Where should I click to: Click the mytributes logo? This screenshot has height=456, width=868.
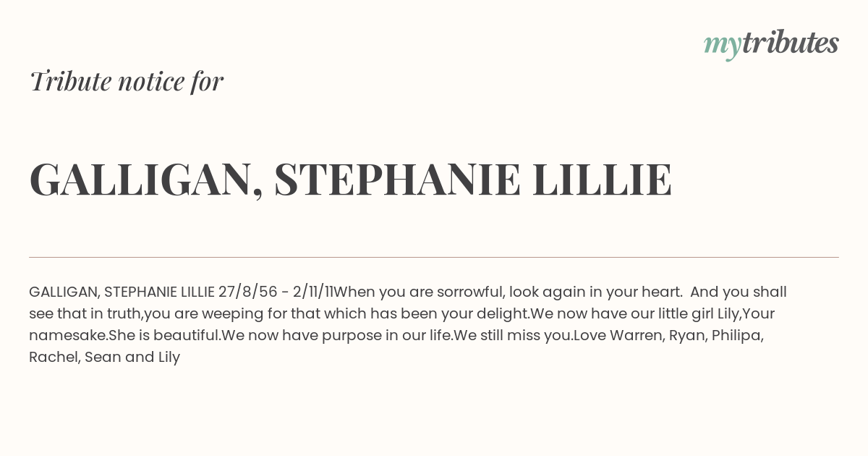point(771,43)
